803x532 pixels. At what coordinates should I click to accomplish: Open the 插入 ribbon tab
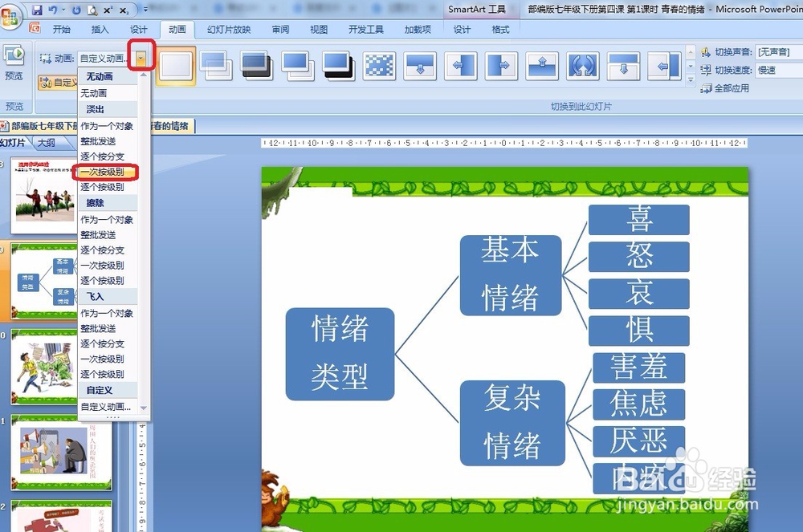(100, 30)
